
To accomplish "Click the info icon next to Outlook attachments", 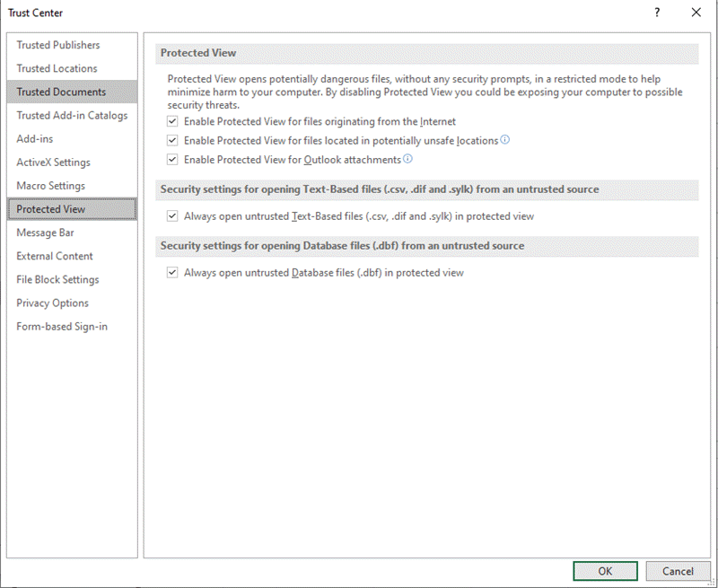I will click(407, 159).
